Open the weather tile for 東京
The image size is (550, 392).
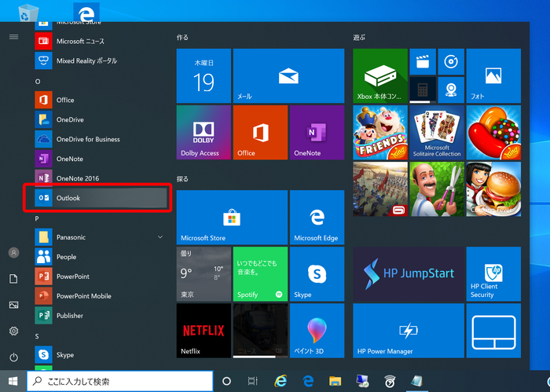203,274
